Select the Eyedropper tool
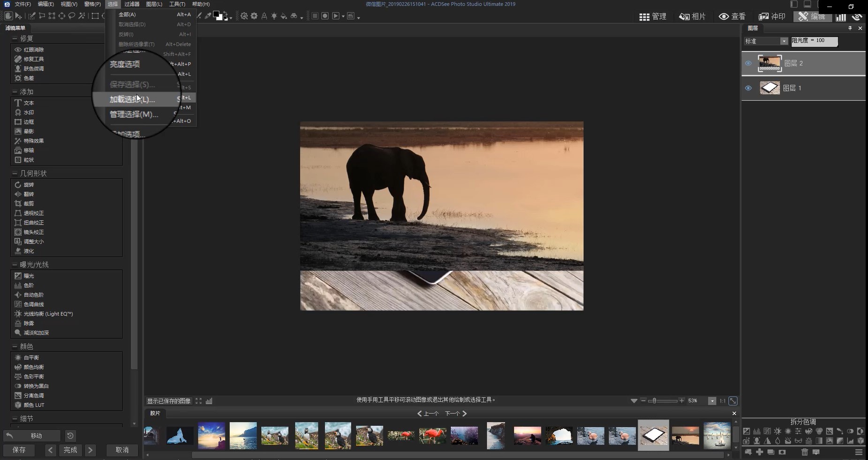Viewport: 868px width, 460px height. point(208,16)
